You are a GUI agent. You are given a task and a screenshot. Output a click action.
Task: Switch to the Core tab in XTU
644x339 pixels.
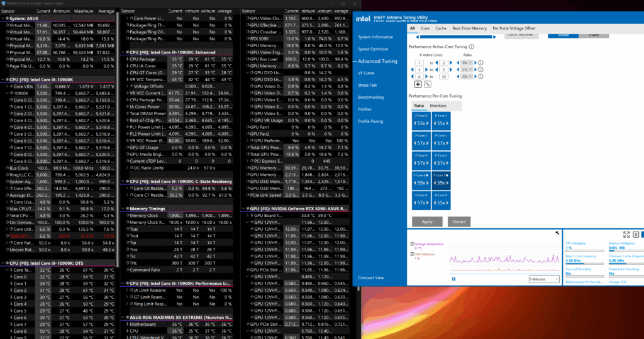(425, 28)
